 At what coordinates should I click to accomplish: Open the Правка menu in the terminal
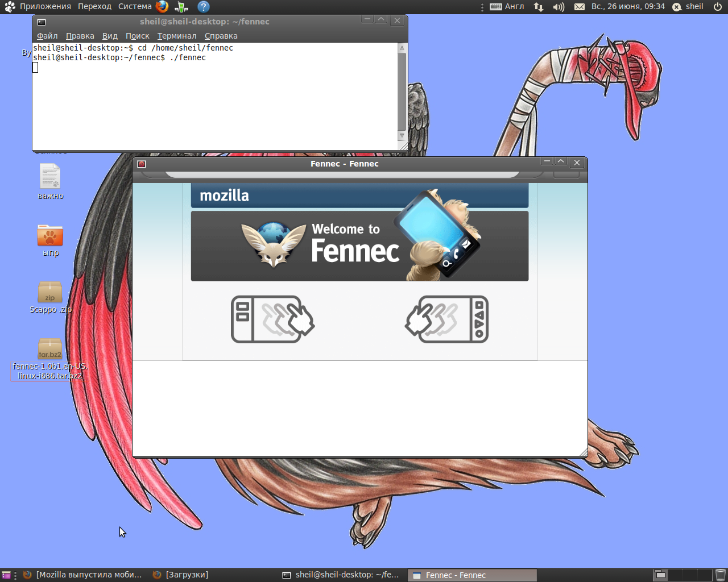click(80, 36)
